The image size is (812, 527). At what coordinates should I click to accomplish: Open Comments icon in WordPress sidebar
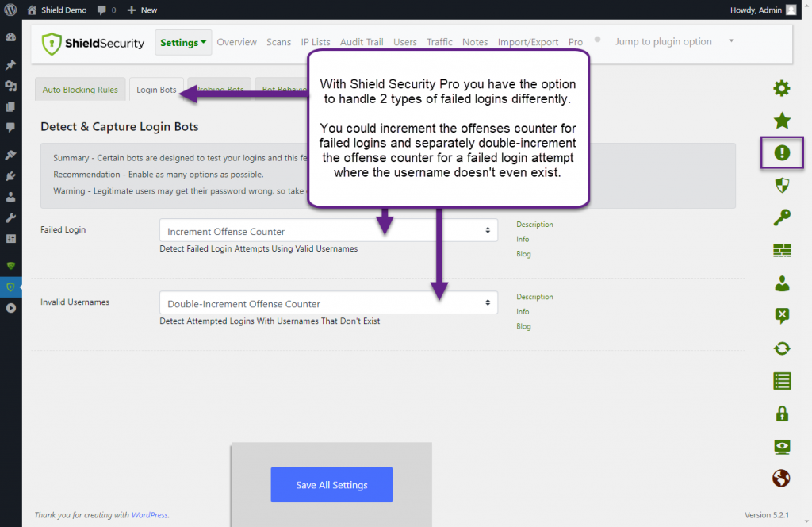[10, 128]
